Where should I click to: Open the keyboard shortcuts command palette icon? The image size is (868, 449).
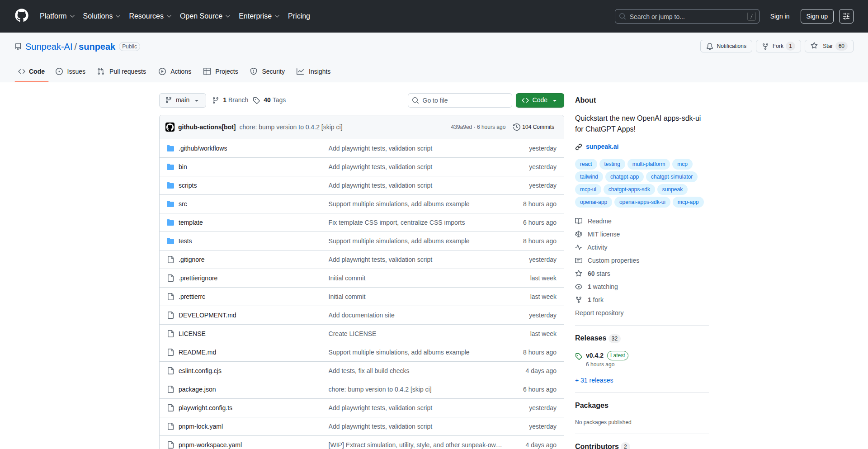846,16
